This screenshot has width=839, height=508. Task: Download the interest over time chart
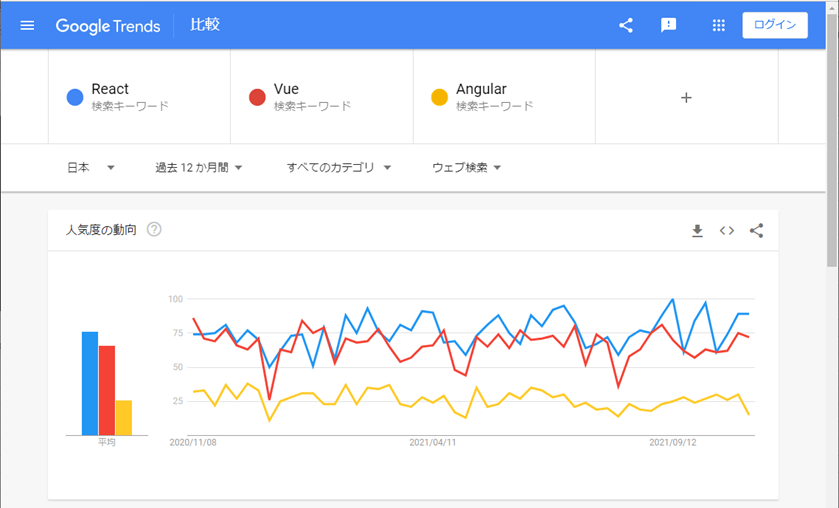[697, 231]
